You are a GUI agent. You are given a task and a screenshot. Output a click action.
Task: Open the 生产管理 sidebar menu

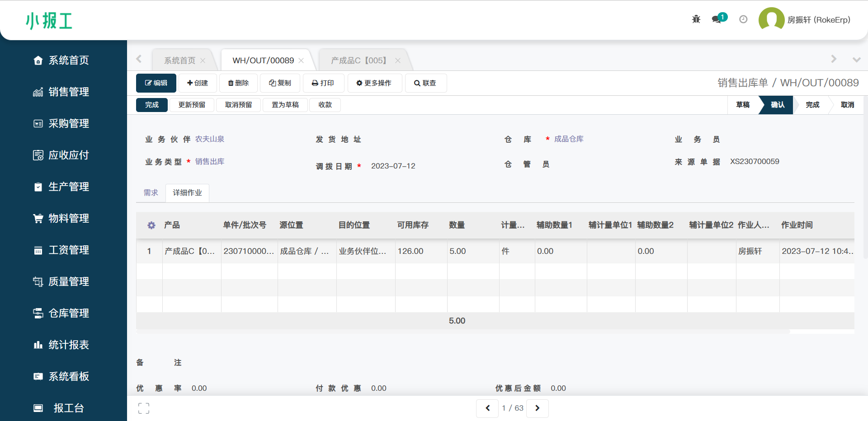[68, 187]
